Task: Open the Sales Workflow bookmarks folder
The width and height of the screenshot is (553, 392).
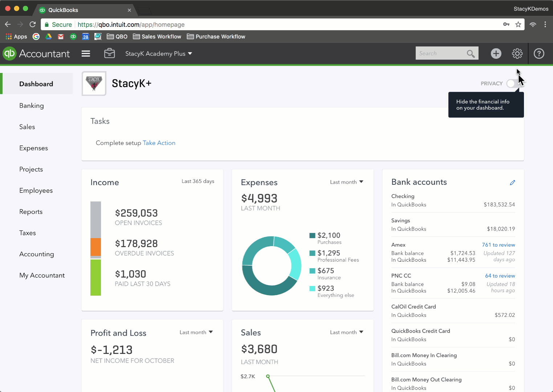Action: [x=157, y=37]
